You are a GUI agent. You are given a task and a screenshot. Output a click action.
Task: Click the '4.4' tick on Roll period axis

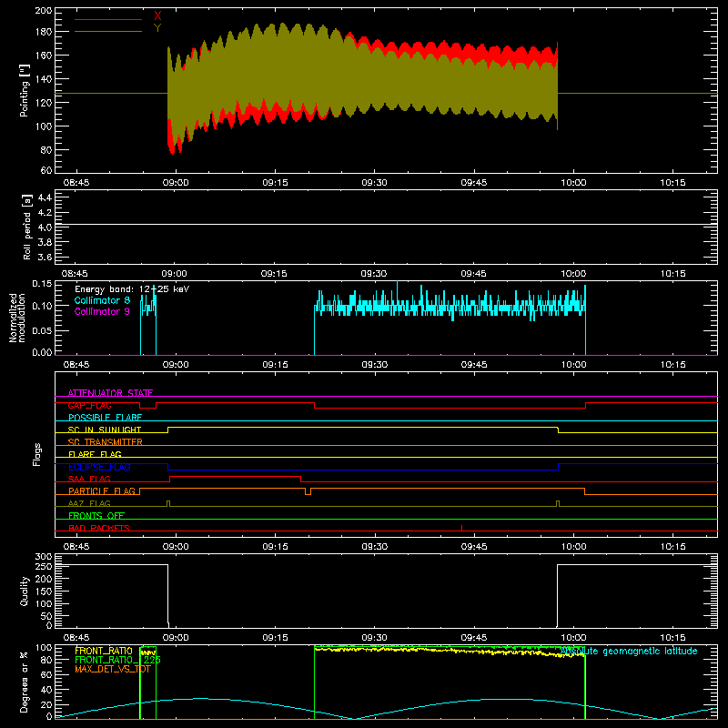coord(45,197)
